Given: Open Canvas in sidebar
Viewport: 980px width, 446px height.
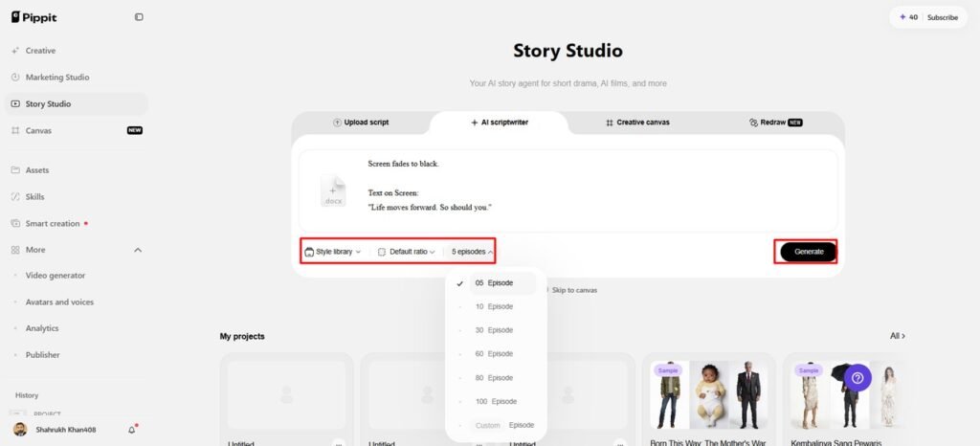Looking at the screenshot, I should (77, 130).
